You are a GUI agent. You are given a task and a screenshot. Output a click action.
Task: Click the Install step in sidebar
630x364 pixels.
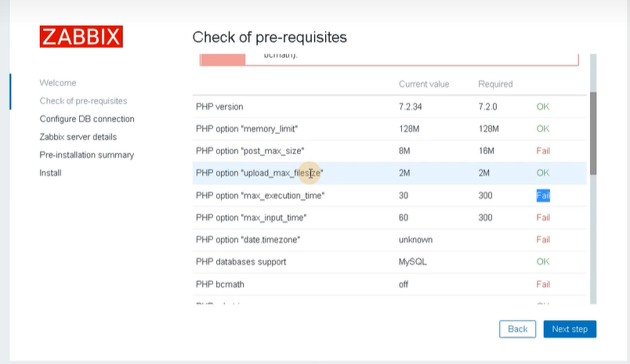(50, 173)
